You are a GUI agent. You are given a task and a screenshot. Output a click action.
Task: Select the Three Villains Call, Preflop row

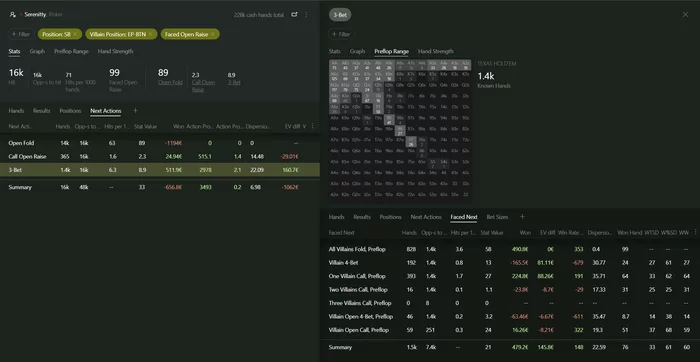click(510, 303)
